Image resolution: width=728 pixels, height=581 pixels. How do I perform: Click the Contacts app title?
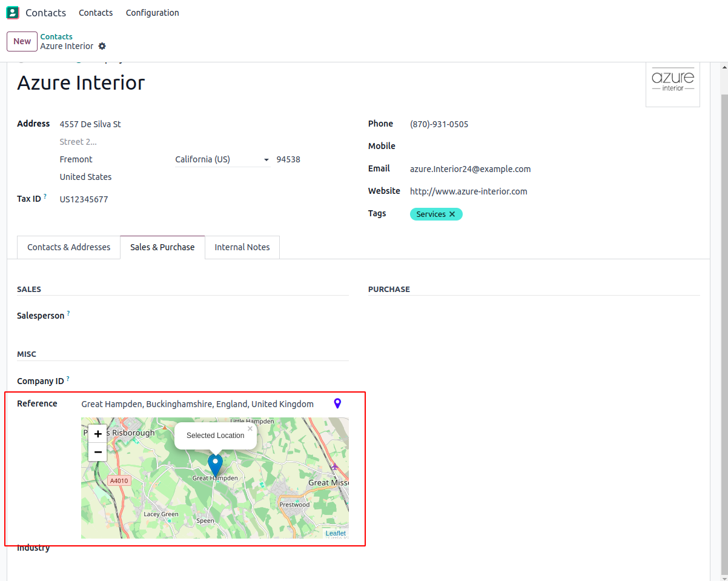(x=45, y=13)
